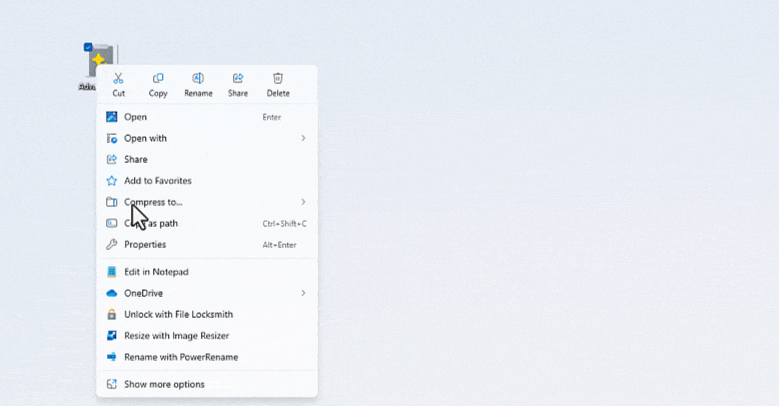Click the Image Resizer icon

click(x=112, y=336)
